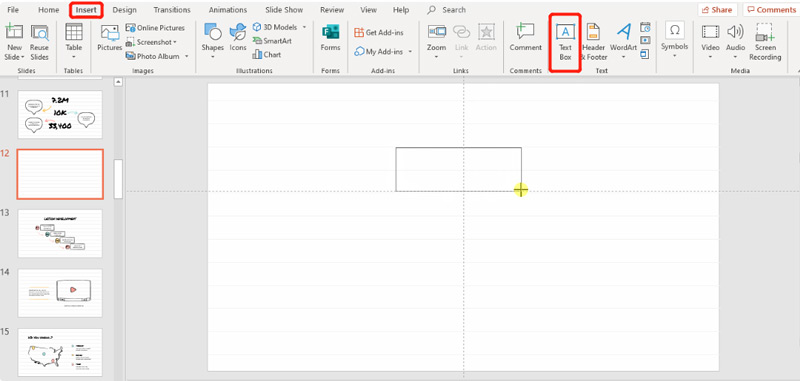Click the slide panel scrollbar handle
Screen dimensions: 800x381
[x=118, y=179]
